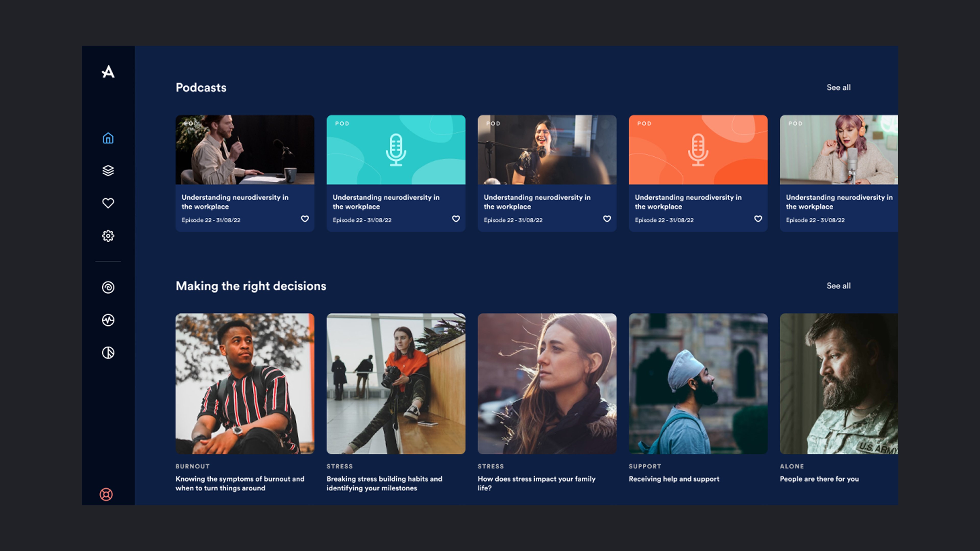Select the pie chart icon in sidebar

coord(108,353)
